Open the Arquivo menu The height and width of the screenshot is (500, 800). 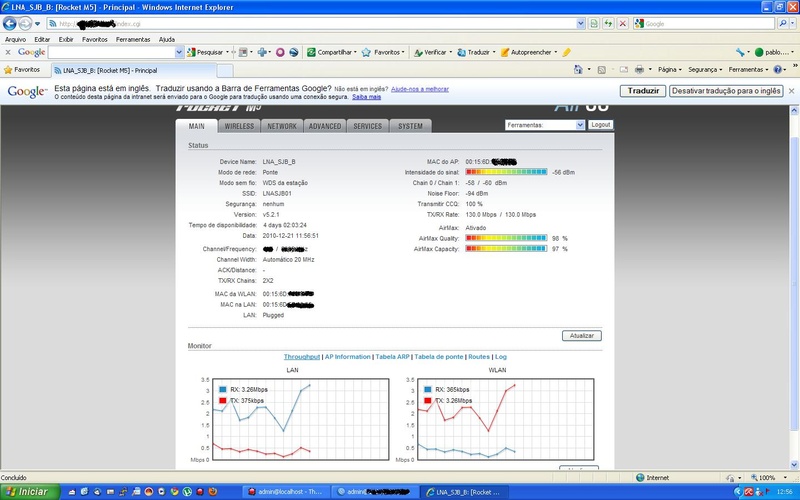pyautogui.click(x=15, y=39)
